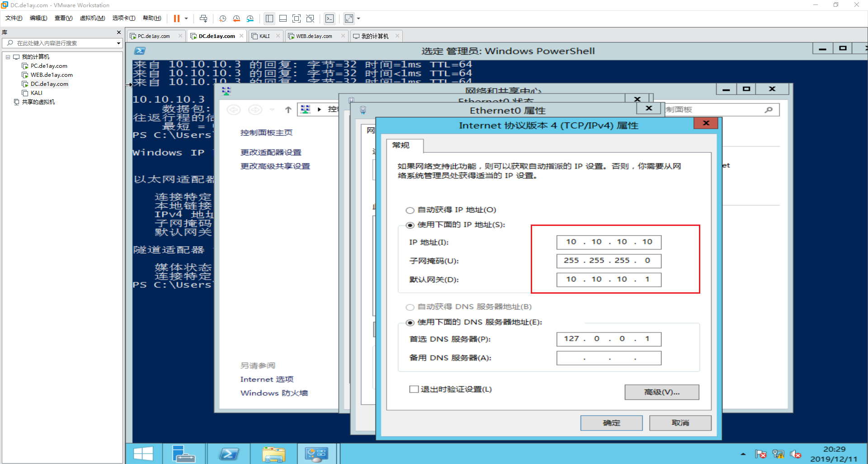Toggle the library sidebar view icon
This screenshot has width=868, height=464.
click(269, 19)
